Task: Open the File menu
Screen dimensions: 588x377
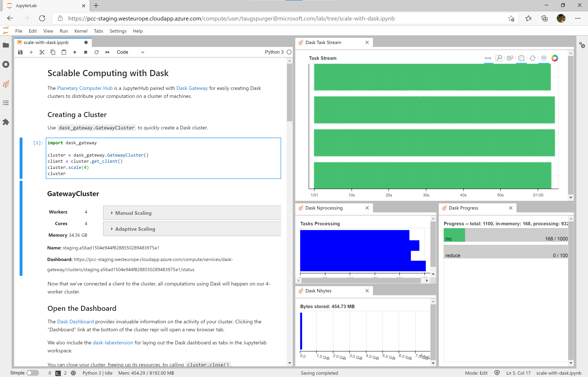Action: coord(19,31)
